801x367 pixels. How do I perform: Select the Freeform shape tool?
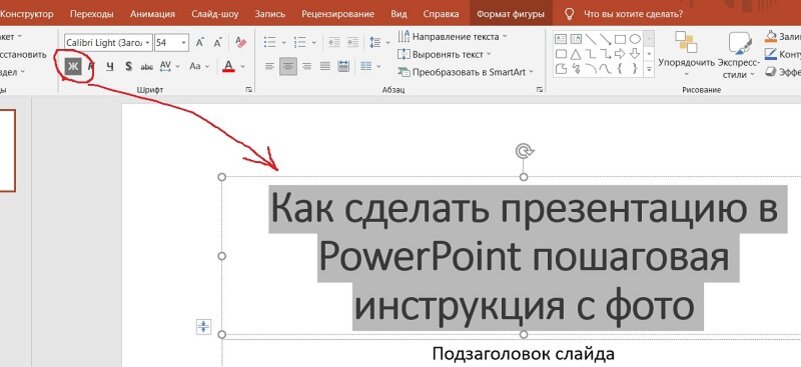click(561, 68)
